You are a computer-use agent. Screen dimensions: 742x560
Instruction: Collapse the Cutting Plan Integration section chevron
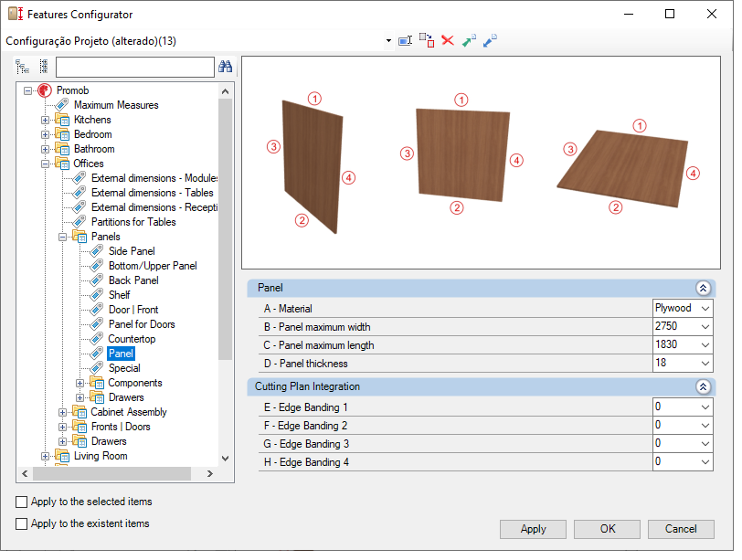704,386
